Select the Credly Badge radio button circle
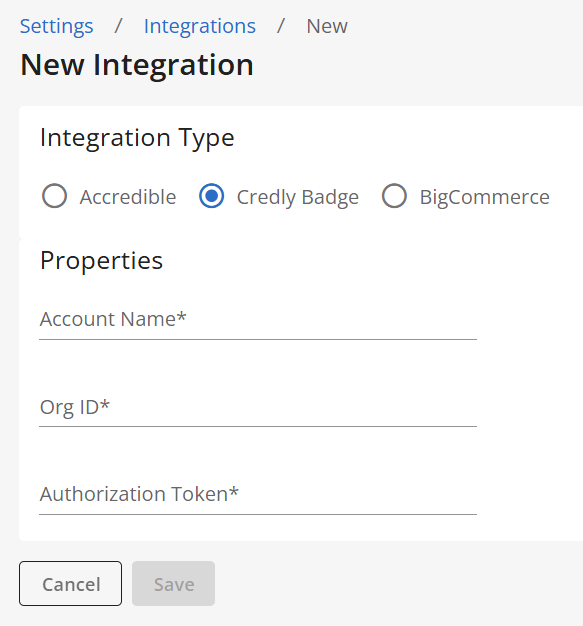Image resolution: width=583 pixels, height=626 pixels. pos(212,196)
